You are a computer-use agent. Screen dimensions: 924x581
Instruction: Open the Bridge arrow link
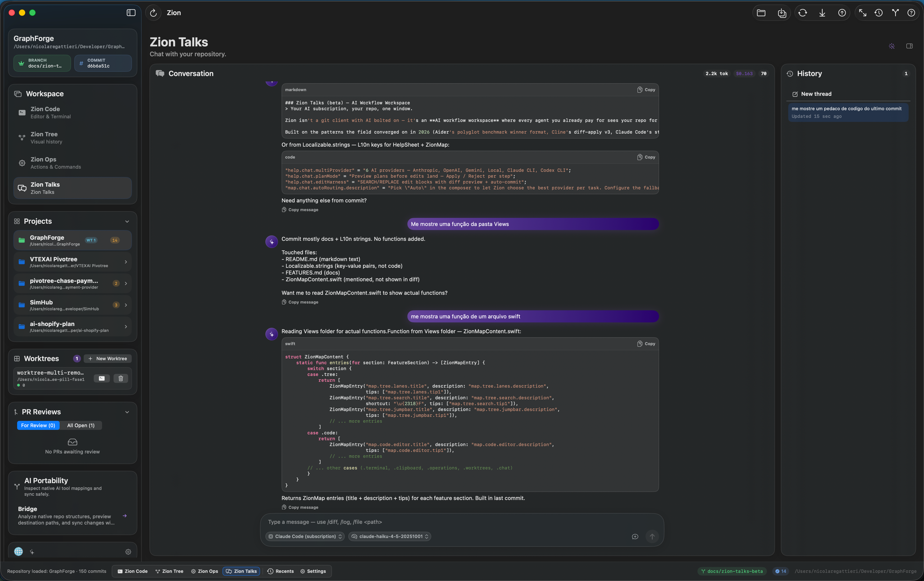click(125, 516)
